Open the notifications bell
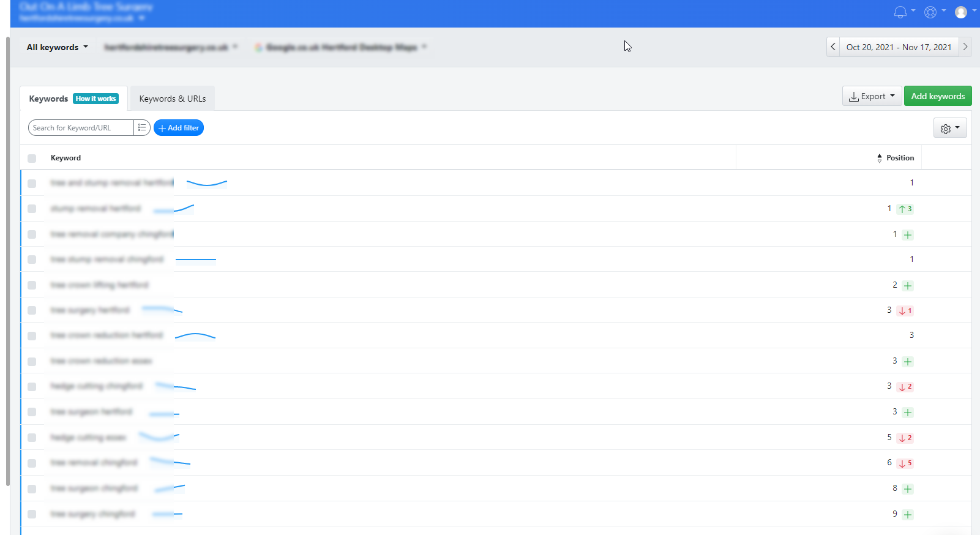 (900, 12)
